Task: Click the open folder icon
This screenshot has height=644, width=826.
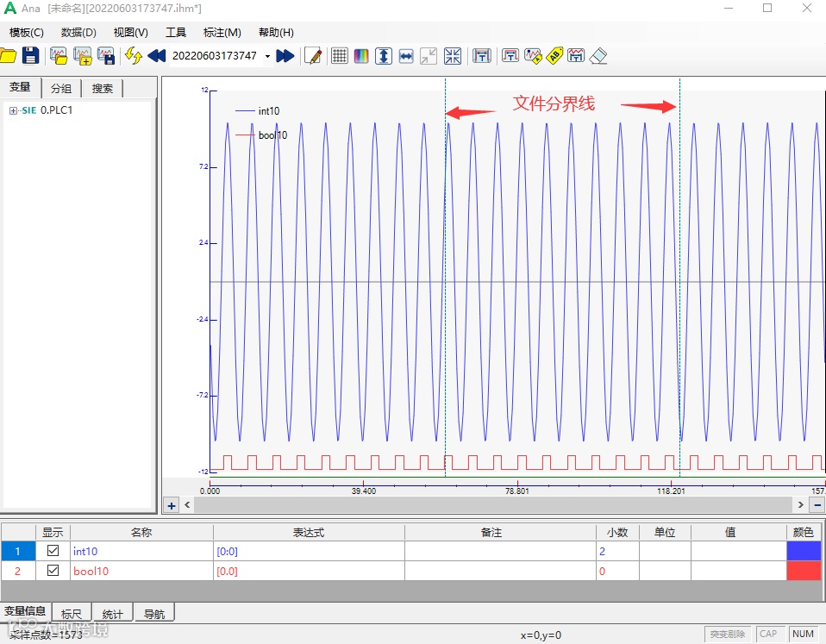Action: tap(8, 56)
